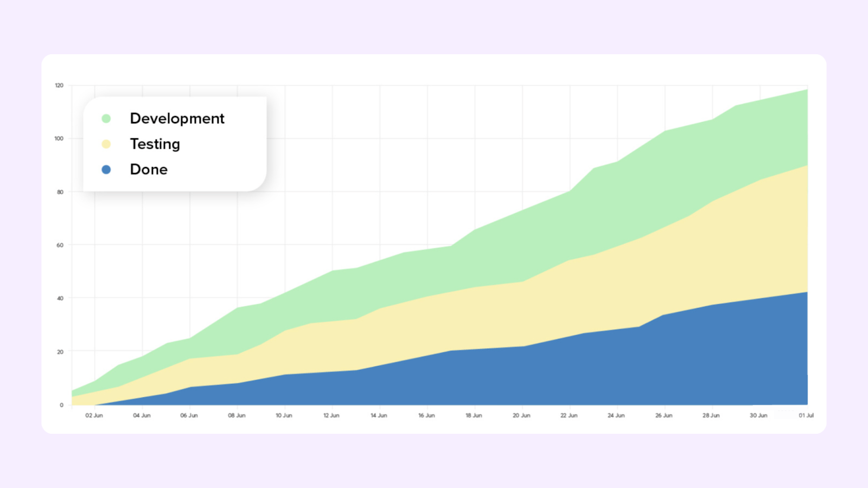Select the 20 Jun x-axis label
Image resolution: width=868 pixels, height=488 pixels.
point(521,415)
